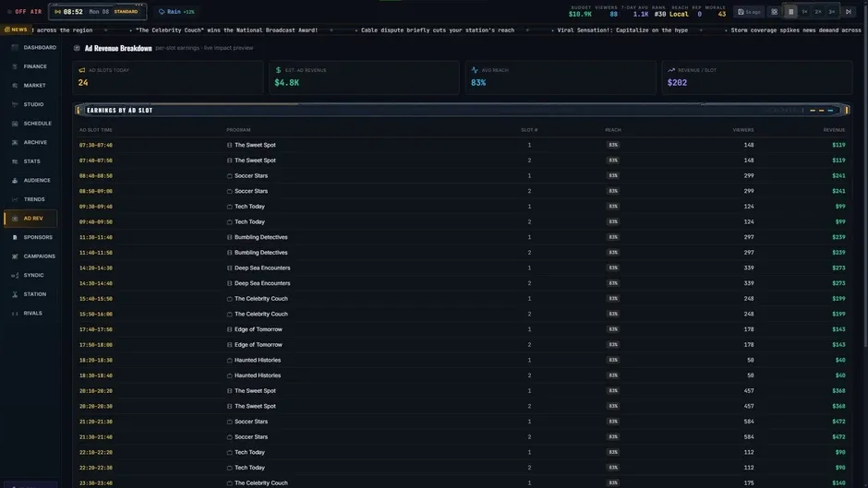Click the Audience icon in the sidebar
The height and width of the screenshot is (488, 868).
click(x=15, y=181)
